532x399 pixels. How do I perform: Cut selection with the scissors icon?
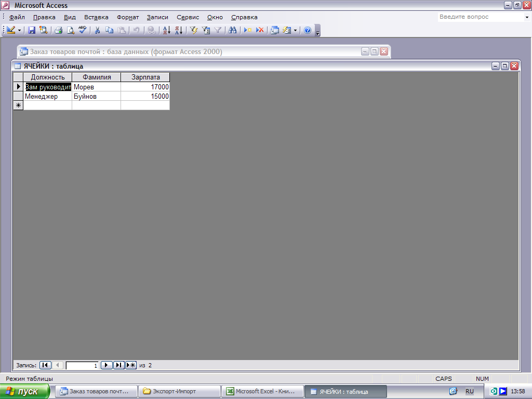click(97, 30)
